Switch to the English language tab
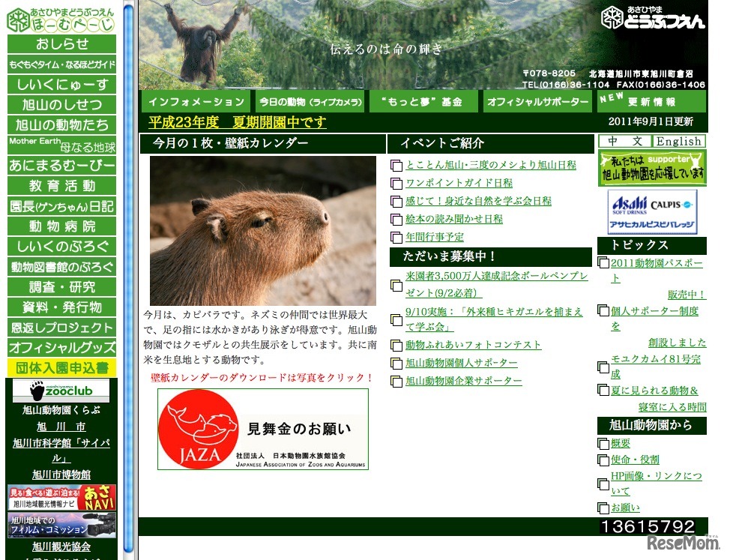Image resolution: width=730 pixels, height=560 pixels. pos(679,141)
